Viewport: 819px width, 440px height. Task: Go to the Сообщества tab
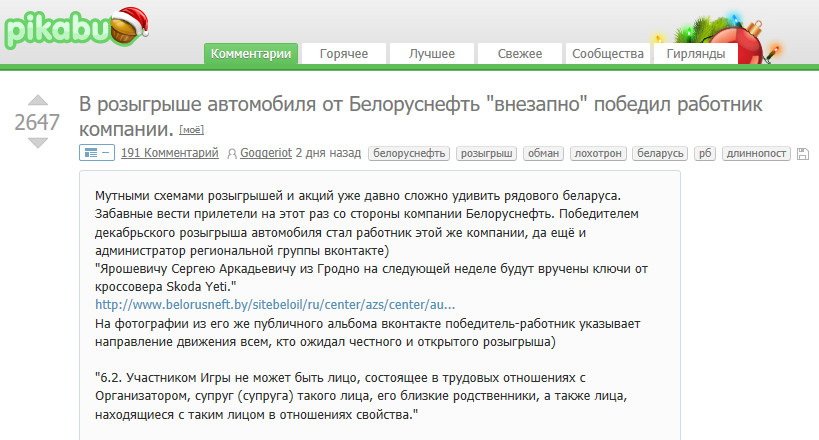tap(607, 53)
